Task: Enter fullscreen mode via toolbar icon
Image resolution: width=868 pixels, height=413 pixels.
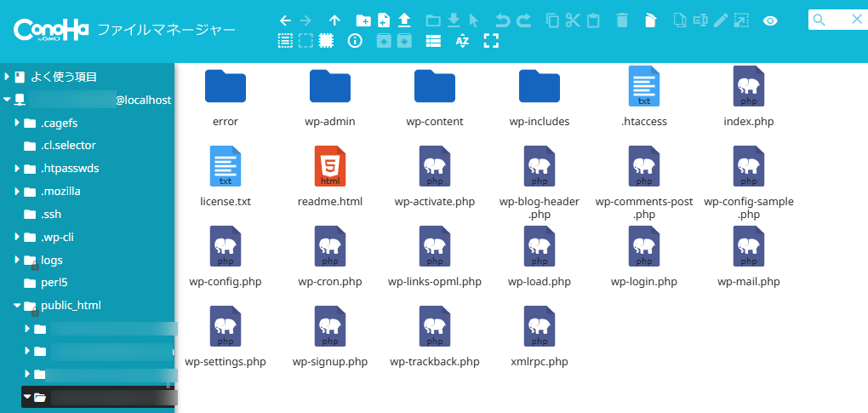Action: (490, 40)
